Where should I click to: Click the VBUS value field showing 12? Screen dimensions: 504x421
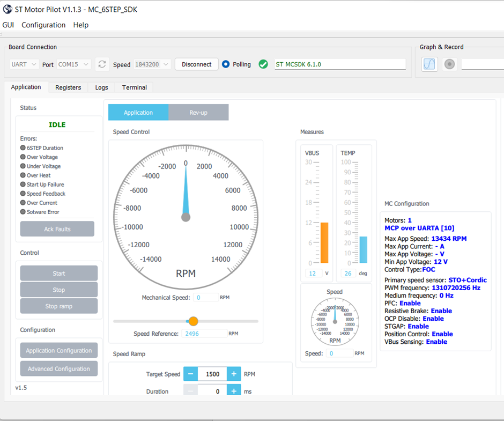[314, 274]
